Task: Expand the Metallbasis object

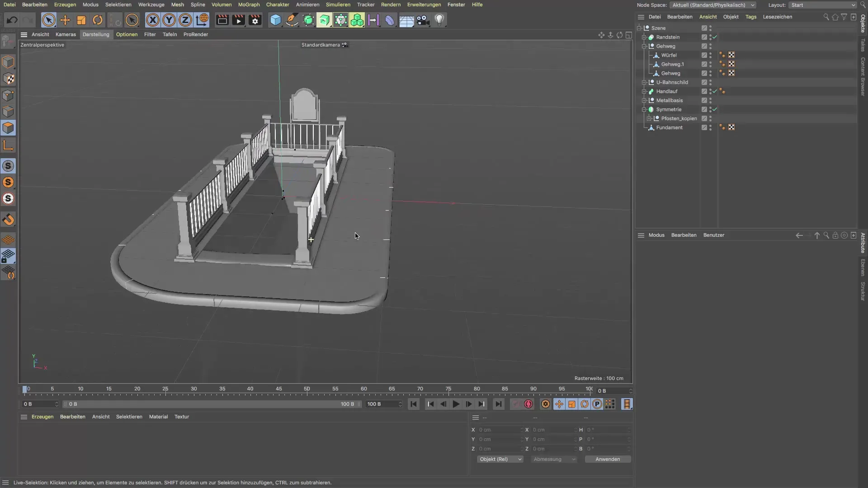Action: click(x=644, y=100)
